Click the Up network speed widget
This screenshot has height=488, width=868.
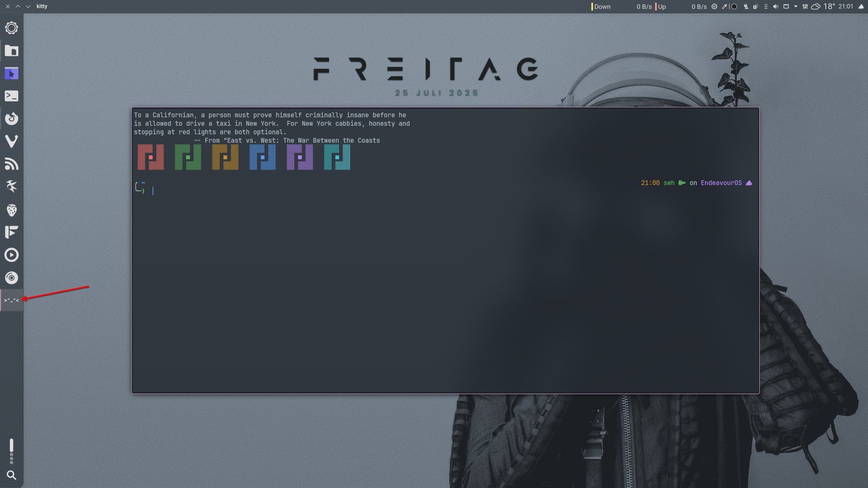(x=681, y=6)
